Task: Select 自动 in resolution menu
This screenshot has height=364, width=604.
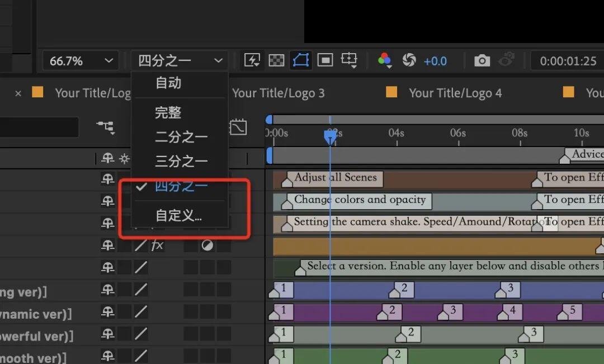Action: [x=168, y=83]
